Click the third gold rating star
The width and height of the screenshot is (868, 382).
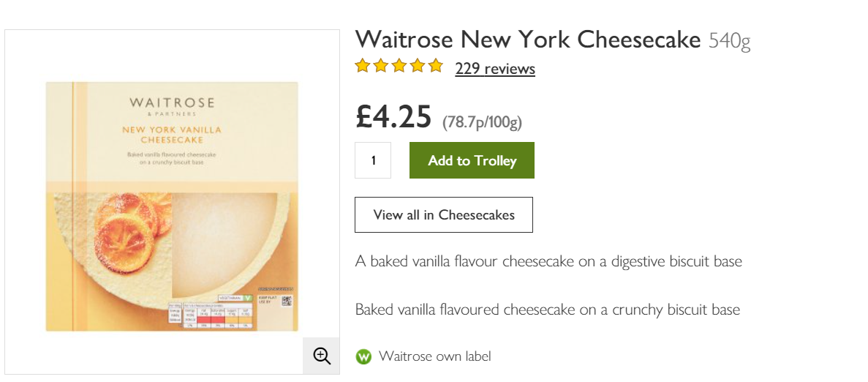pyautogui.click(x=399, y=66)
